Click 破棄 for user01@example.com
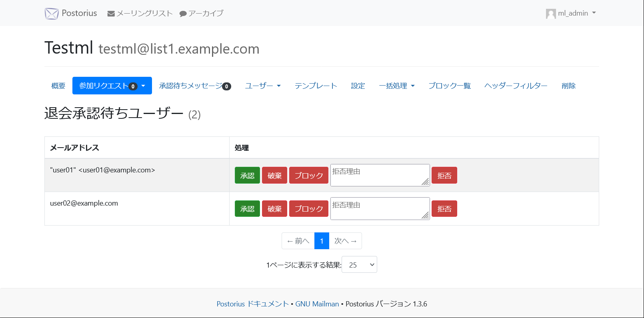This screenshot has height=318, width=644. tap(274, 175)
